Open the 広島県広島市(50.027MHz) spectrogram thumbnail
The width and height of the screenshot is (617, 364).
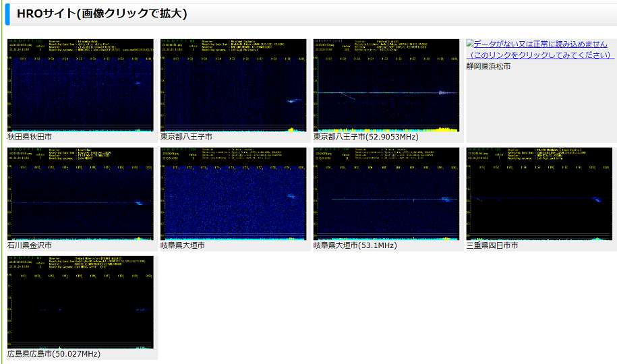point(80,302)
